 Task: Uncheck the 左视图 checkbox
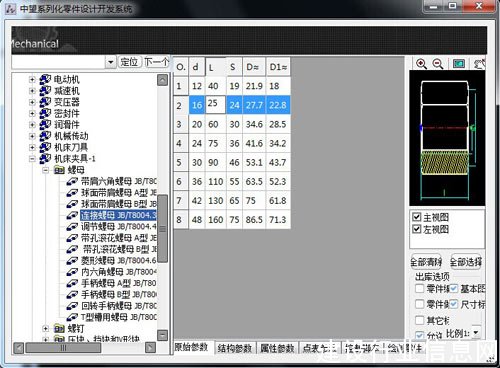[417, 229]
